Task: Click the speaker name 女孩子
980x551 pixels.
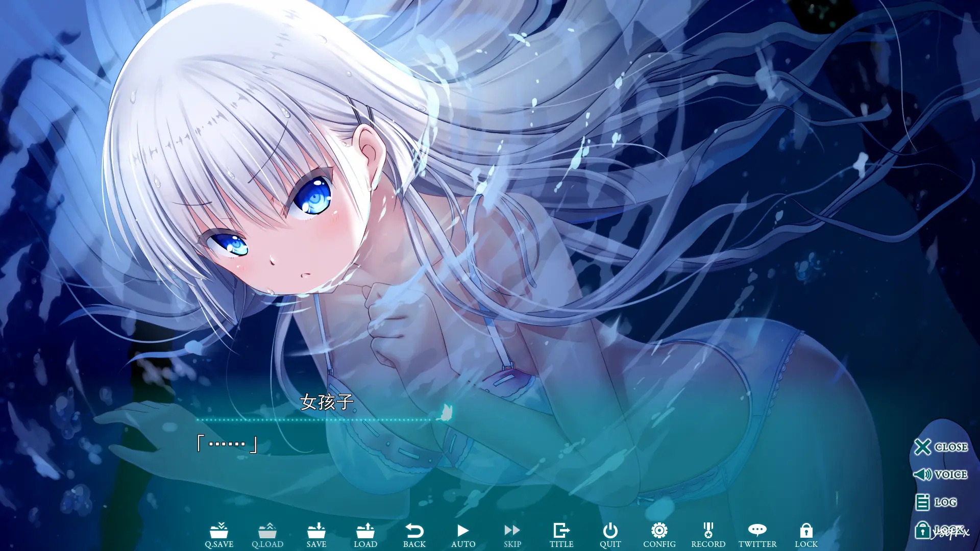Action: pos(327,402)
